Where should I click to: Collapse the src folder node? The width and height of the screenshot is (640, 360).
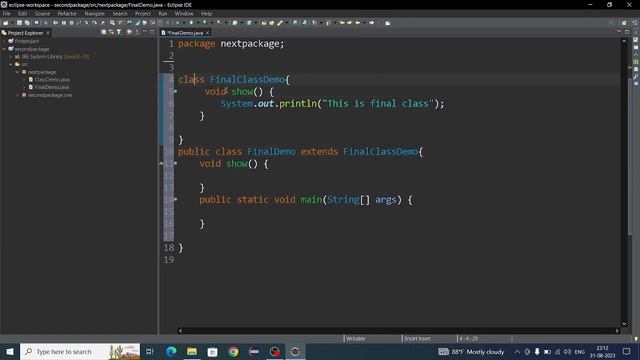tap(11, 64)
